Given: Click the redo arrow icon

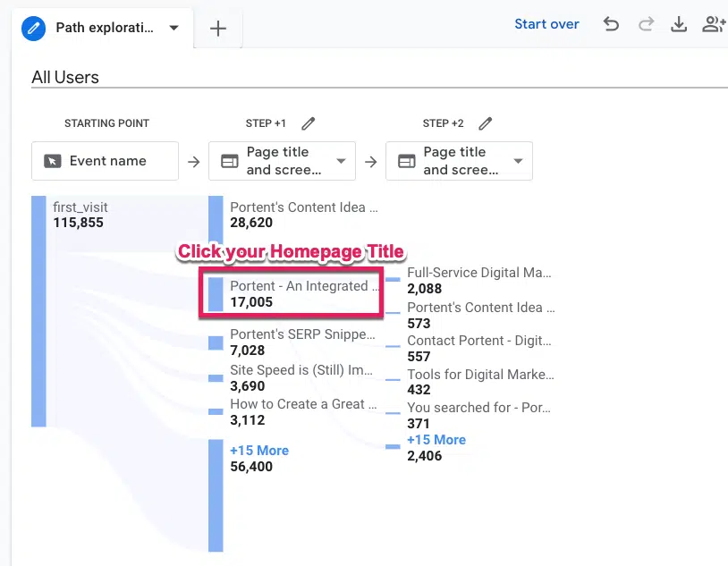Looking at the screenshot, I should click(646, 23).
